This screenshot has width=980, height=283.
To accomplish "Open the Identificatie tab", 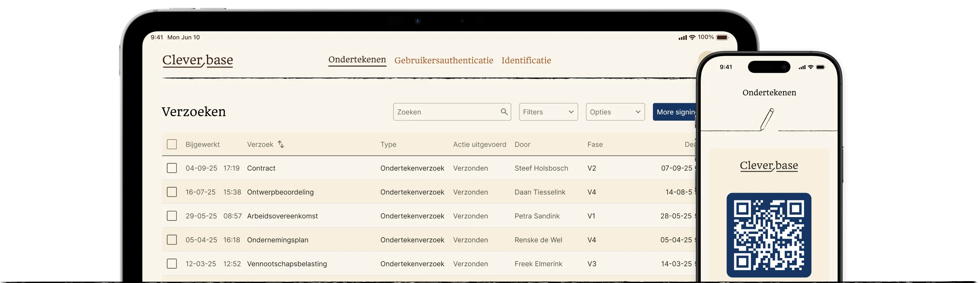I will pos(526,60).
